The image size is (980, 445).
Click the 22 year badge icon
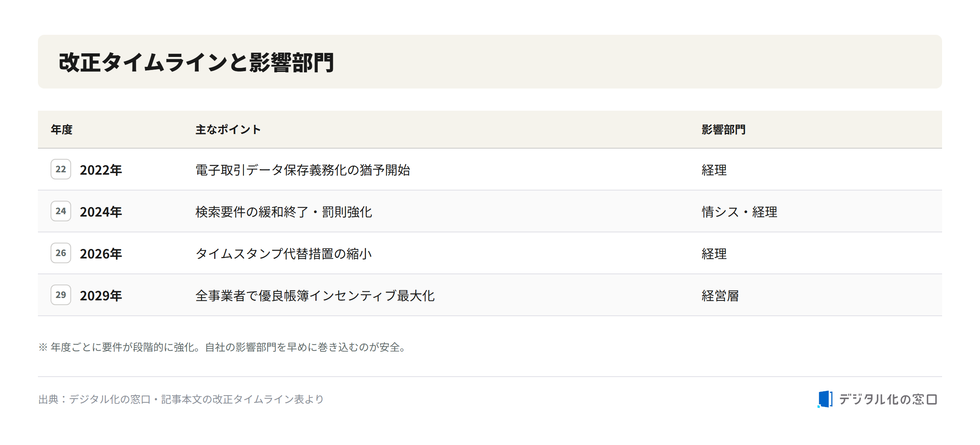click(61, 169)
